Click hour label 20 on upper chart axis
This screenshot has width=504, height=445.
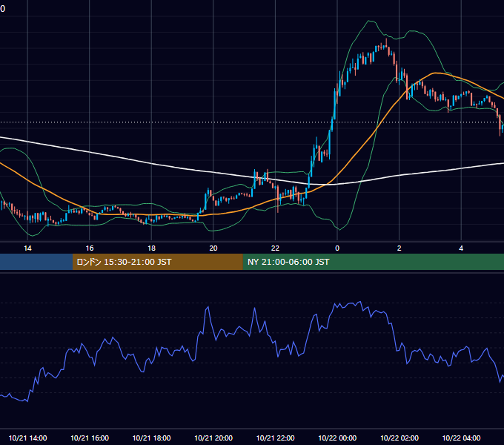pos(213,248)
